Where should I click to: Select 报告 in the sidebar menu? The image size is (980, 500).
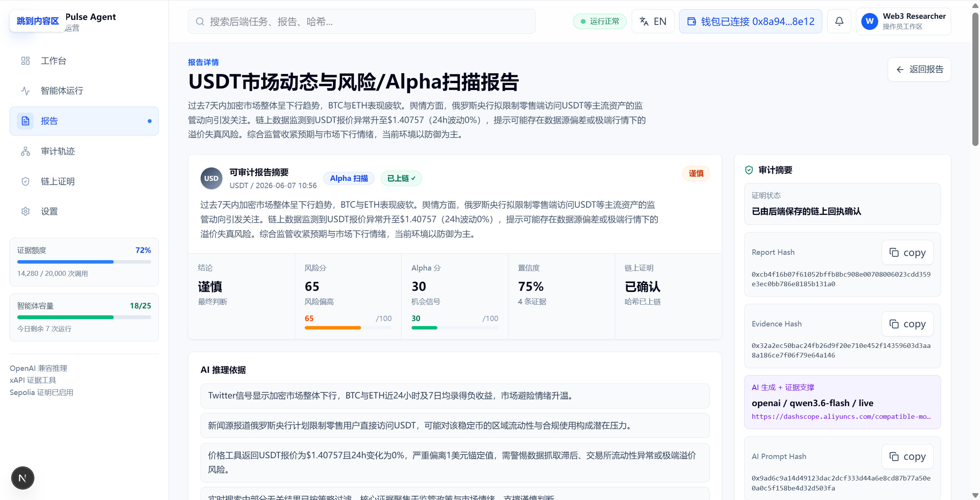click(x=84, y=121)
